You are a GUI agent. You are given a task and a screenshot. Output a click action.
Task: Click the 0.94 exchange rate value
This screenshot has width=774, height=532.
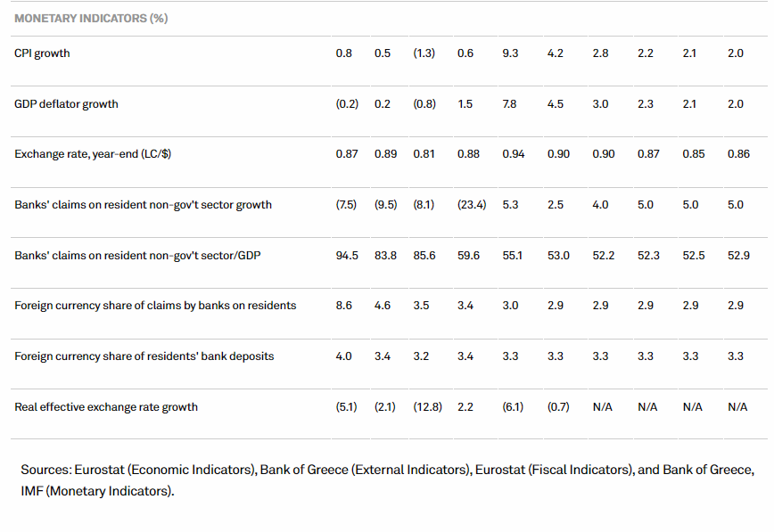pos(514,154)
